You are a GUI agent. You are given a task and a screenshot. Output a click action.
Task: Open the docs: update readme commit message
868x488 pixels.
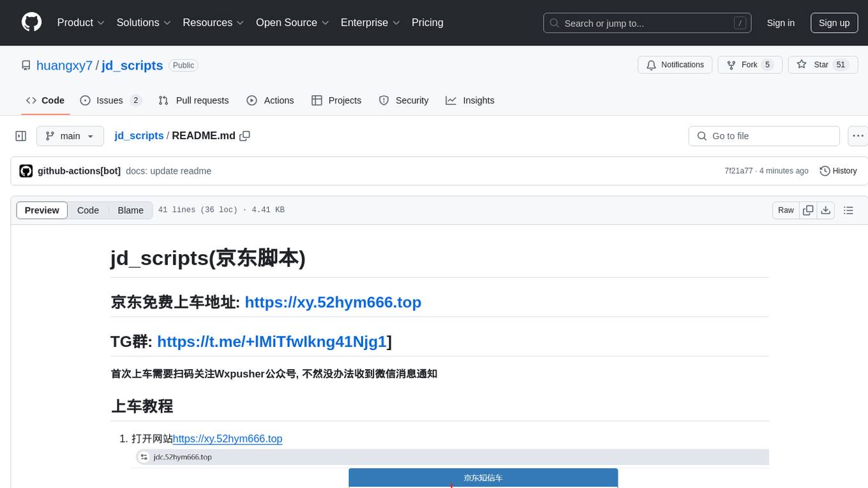[168, 171]
